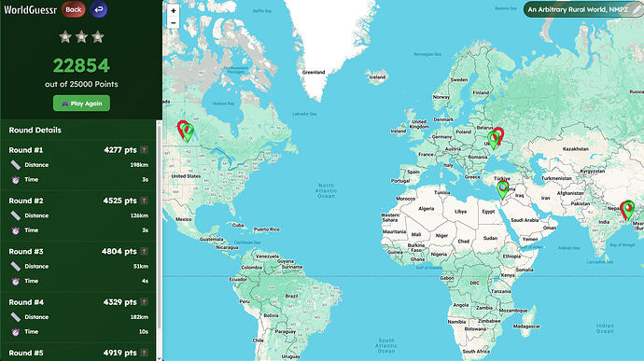644x361 pixels.
Task: Select the green marker near Bangladesh
Action: [x=628, y=210]
